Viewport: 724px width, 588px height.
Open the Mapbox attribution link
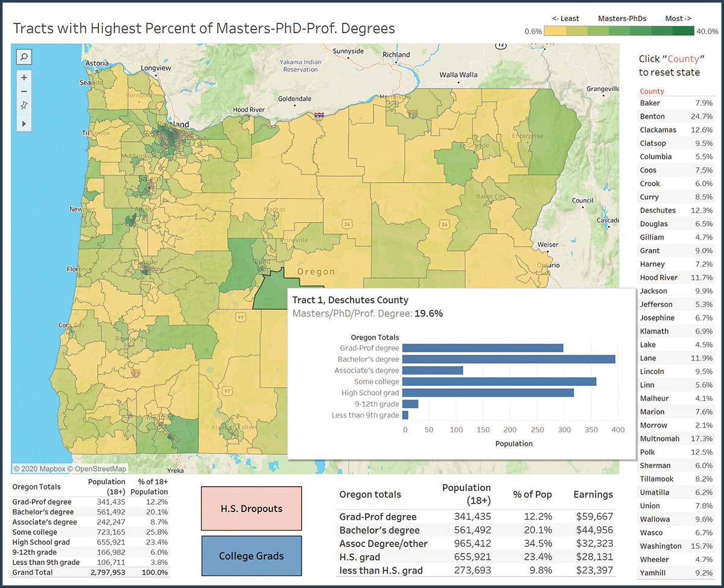[39, 469]
